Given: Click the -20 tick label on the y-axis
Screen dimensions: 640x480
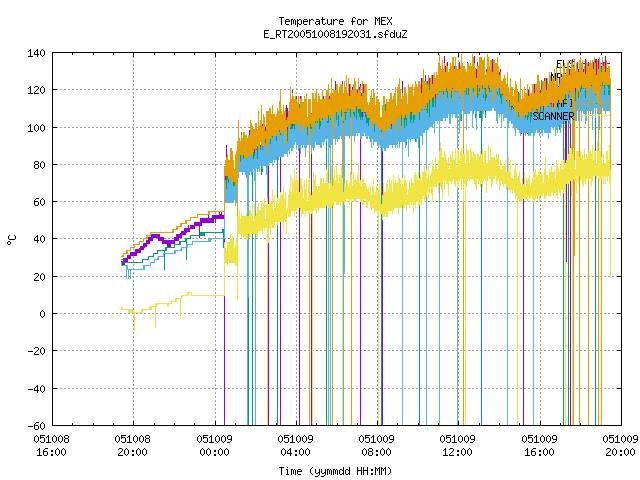Looking at the screenshot, I should 36,351.
